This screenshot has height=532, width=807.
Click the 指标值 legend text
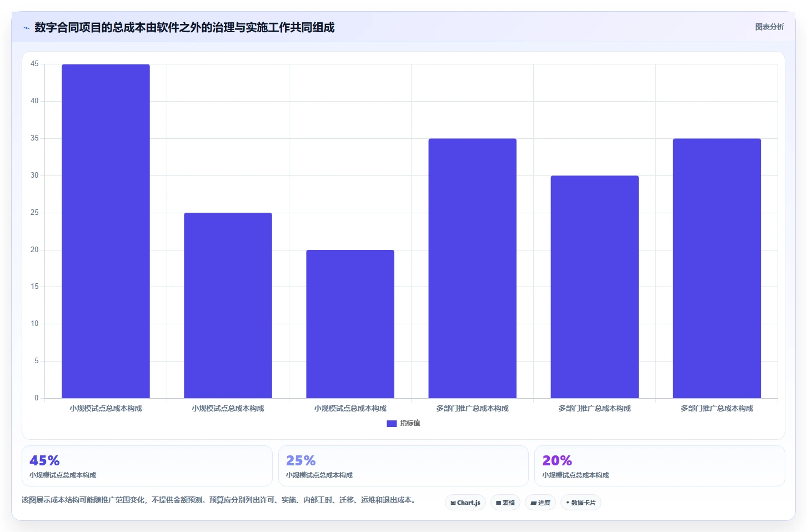tap(410, 423)
